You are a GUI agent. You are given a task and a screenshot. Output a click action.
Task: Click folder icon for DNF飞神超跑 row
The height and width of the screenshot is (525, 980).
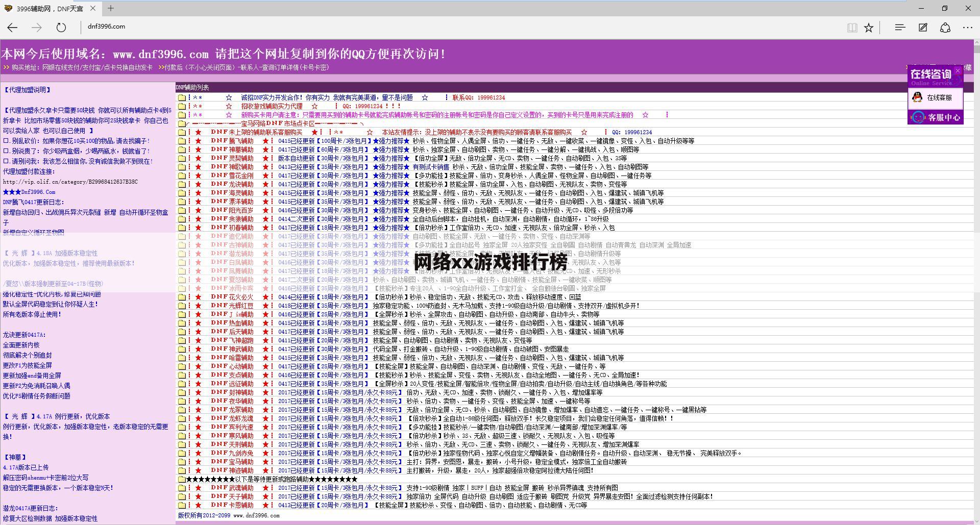182,341
